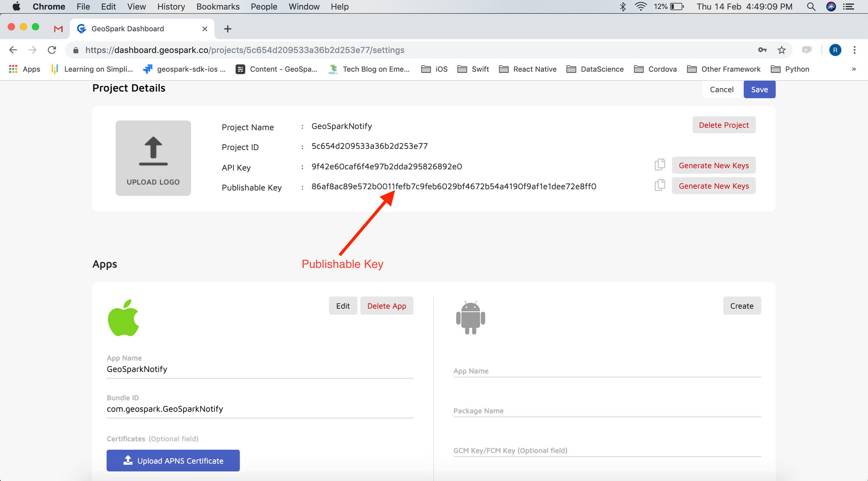The image size is (868, 481).
Task: Open the History menu
Action: [171, 7]
